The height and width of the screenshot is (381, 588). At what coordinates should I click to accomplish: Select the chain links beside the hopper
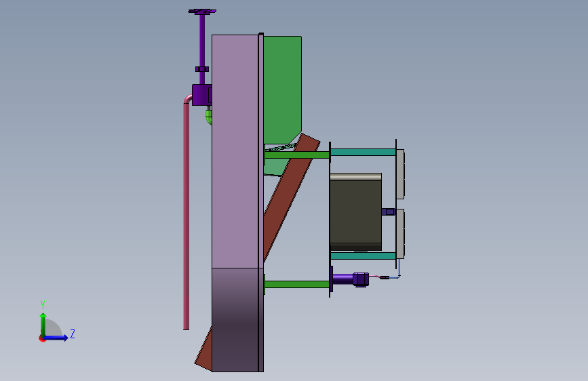click(x=281, y=148)
